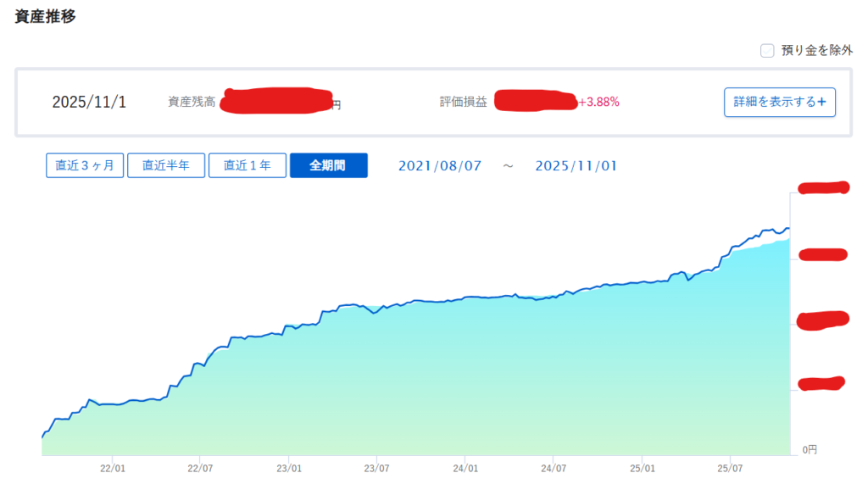Image resolution: width=868 pixels, height=484 pixels.
Task: Choose the 直近1年 period tab
Action: [248, 165]
